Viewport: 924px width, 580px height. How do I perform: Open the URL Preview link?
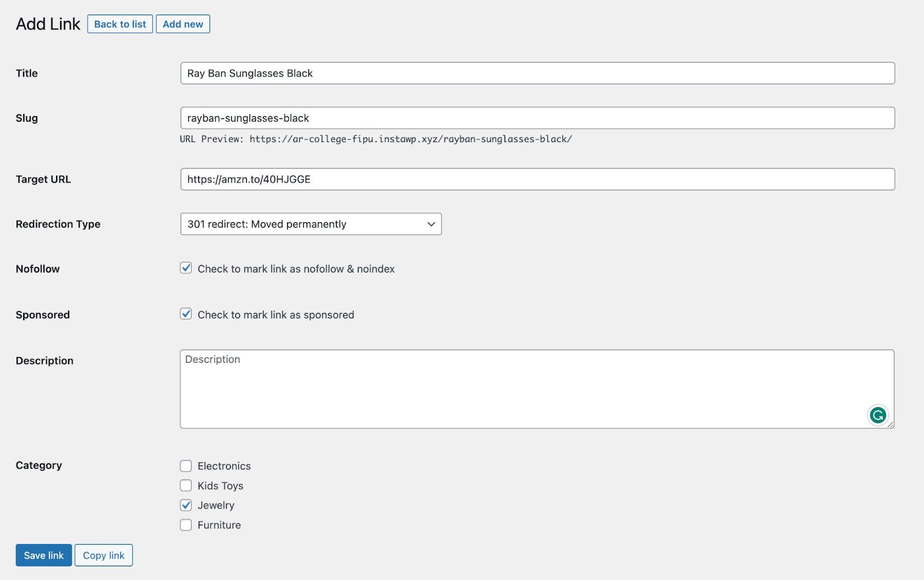(x=409, y=139)
